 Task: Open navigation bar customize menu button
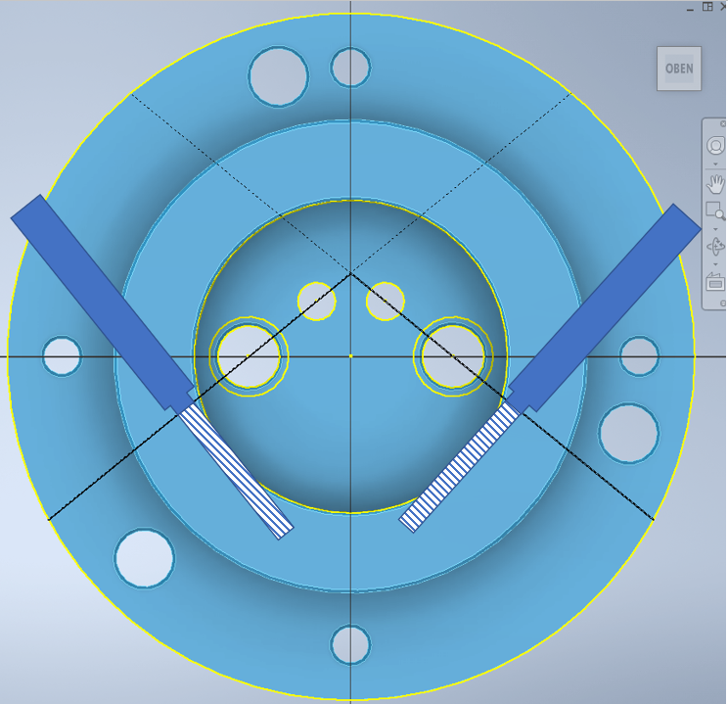722,303
